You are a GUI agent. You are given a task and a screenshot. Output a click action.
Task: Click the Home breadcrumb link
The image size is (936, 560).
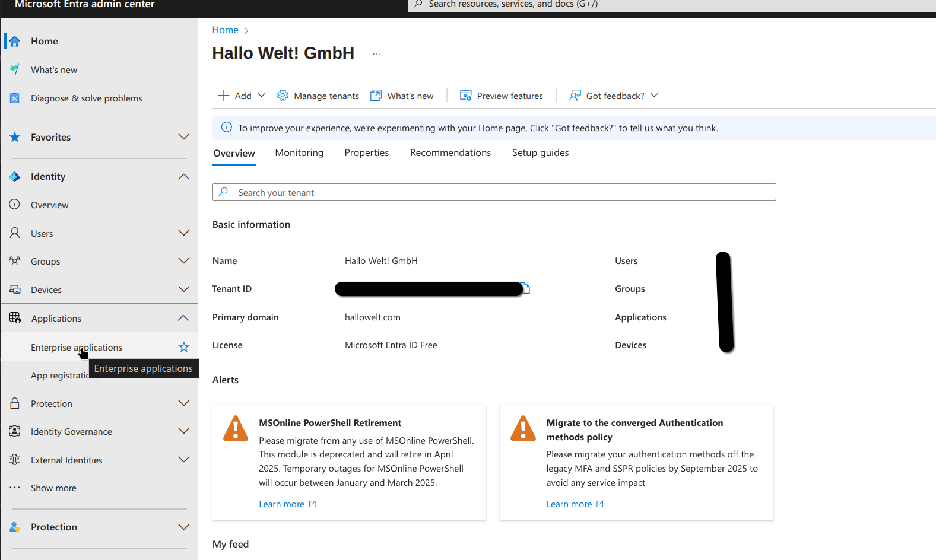click(225, 30)
